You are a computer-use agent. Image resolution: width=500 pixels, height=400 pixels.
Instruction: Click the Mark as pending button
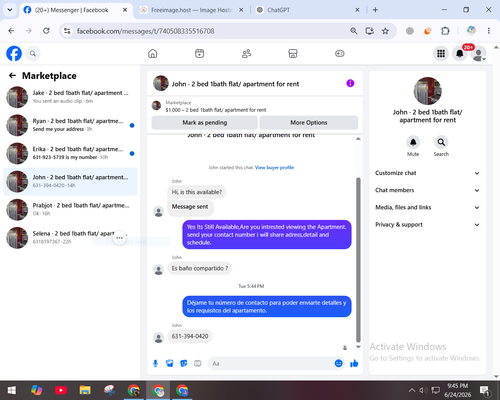(204, 122)
